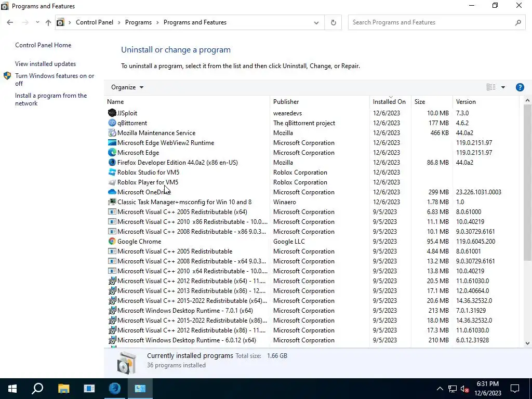Click The qBittorrent project publisher cell
Image resolution: width=532 pixels, height=399 pixels.
(304, 123)
